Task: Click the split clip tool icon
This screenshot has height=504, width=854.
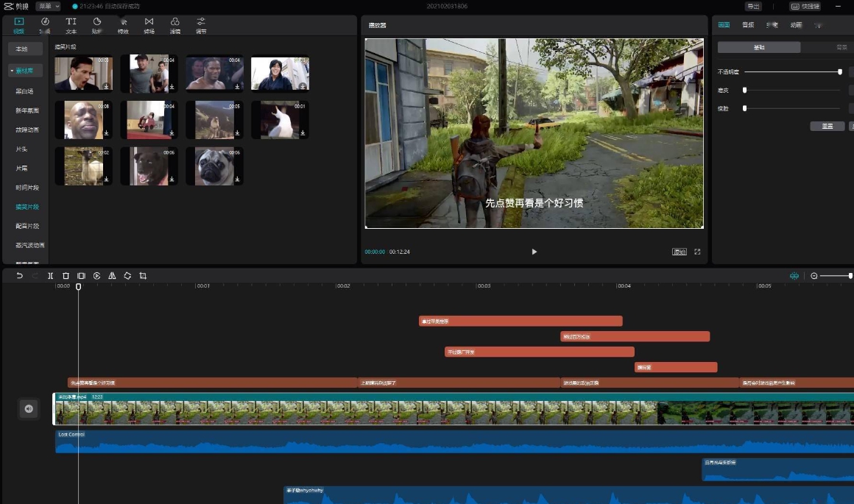Action: [50, 276]
